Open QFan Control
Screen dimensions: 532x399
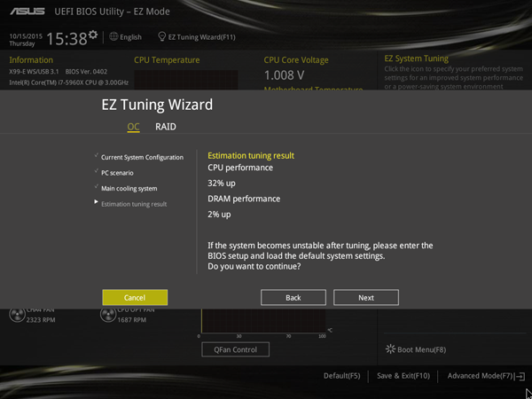236,349
